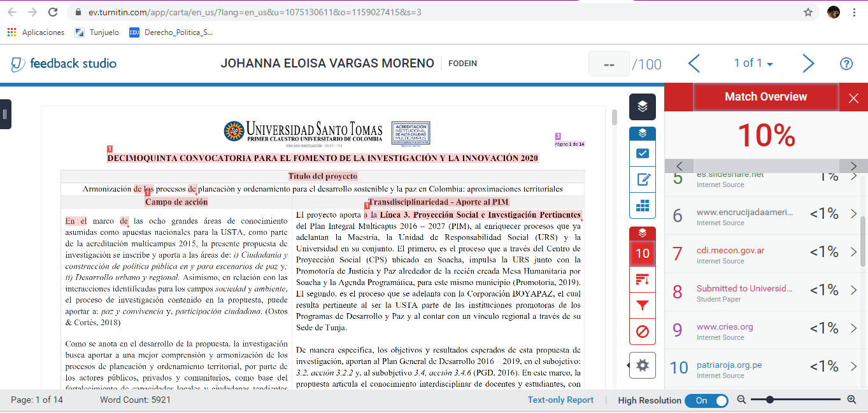Click the browser address bar URL
Viewport: 868px width, 413px height.
pos(253,12)
